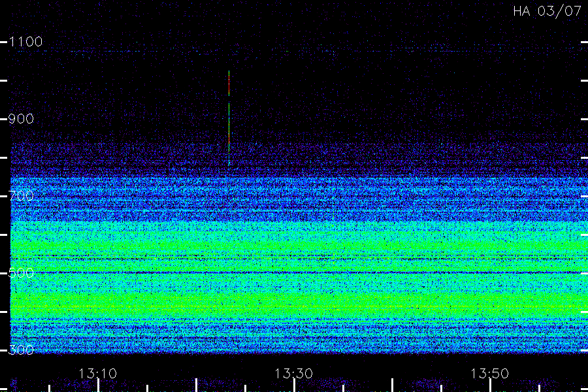Click the time tick mark under 13:30
Screen dimensions: 588x392
(294, 385)
